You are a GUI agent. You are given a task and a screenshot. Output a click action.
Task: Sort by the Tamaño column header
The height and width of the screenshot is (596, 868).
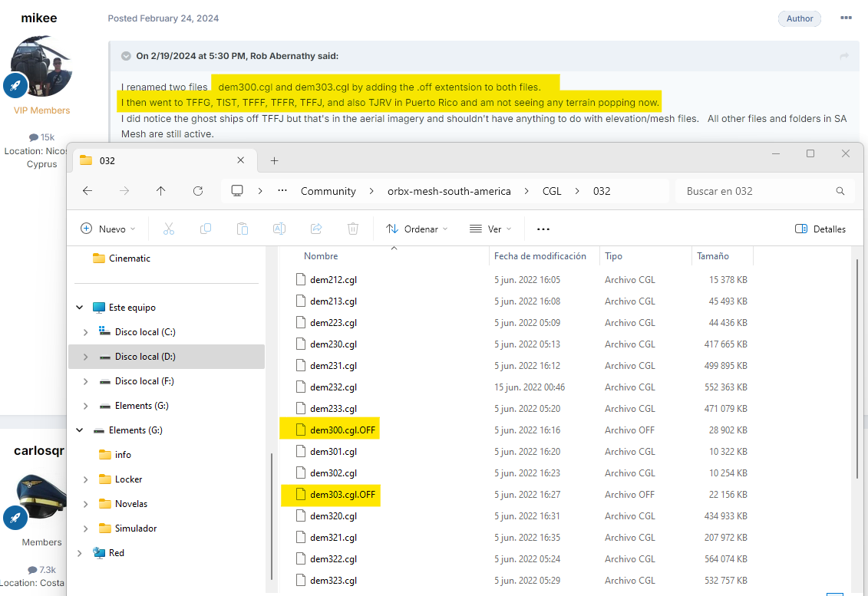click(x=712, y=256)
